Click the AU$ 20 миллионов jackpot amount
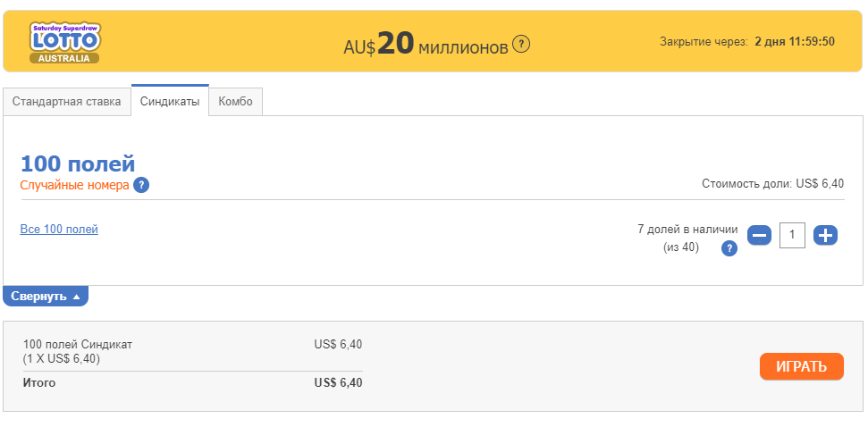The width and height of the screenshot is (868, 427). point(426,45)
